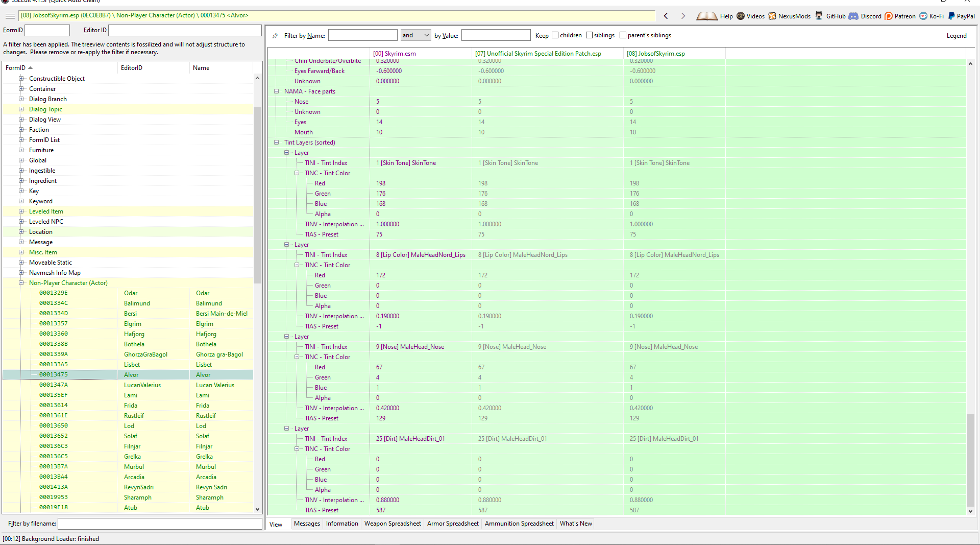
Task: Select the Eyes Farward/Back row label
Action: [320, 71]
